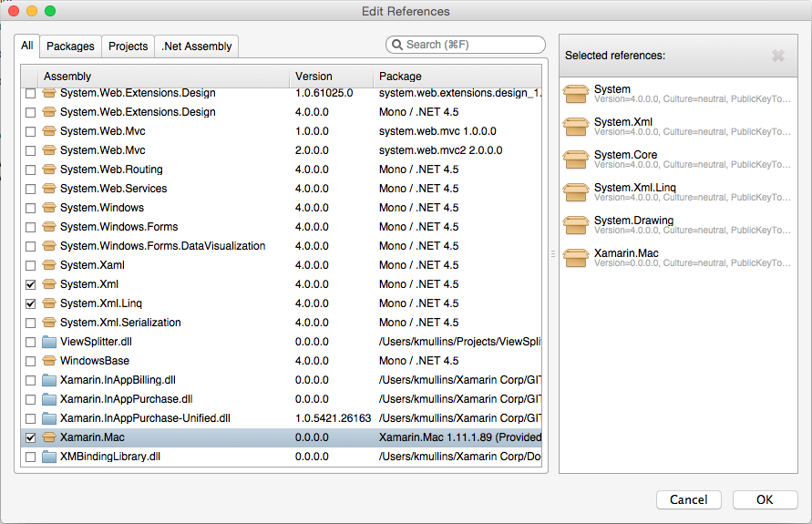The height and width of the screenshot is (524, 812).
Task: Click the System package icon in Selected references
Action: click(576, 94)
